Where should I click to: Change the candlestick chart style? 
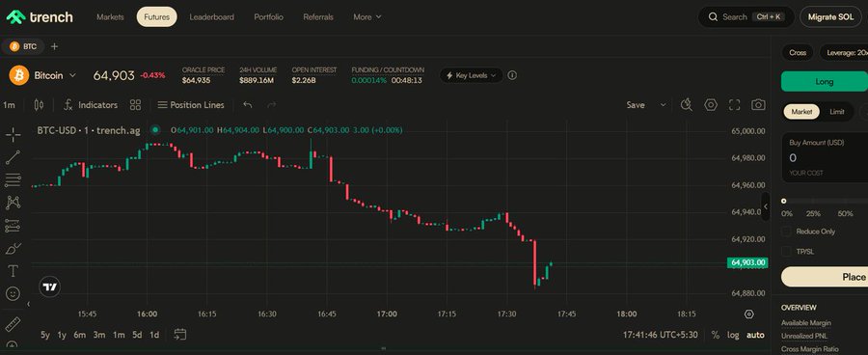coord(39,105)
